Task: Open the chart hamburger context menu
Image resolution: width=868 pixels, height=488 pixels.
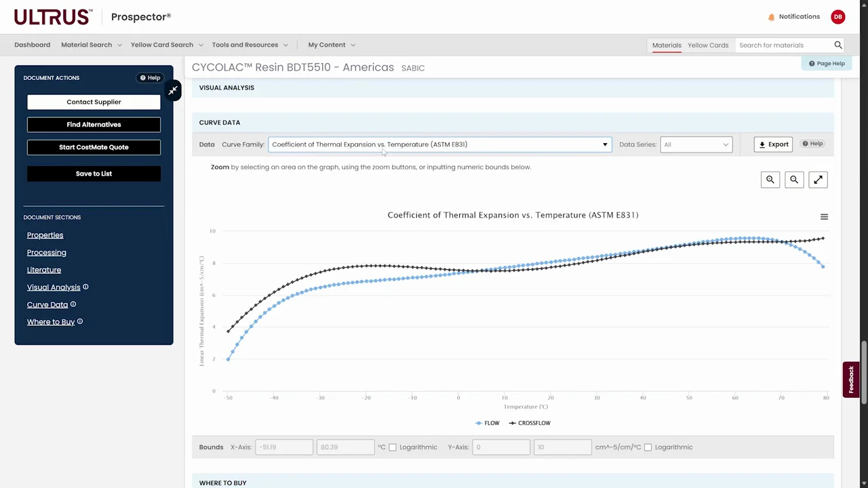Action: pos(824,217)
